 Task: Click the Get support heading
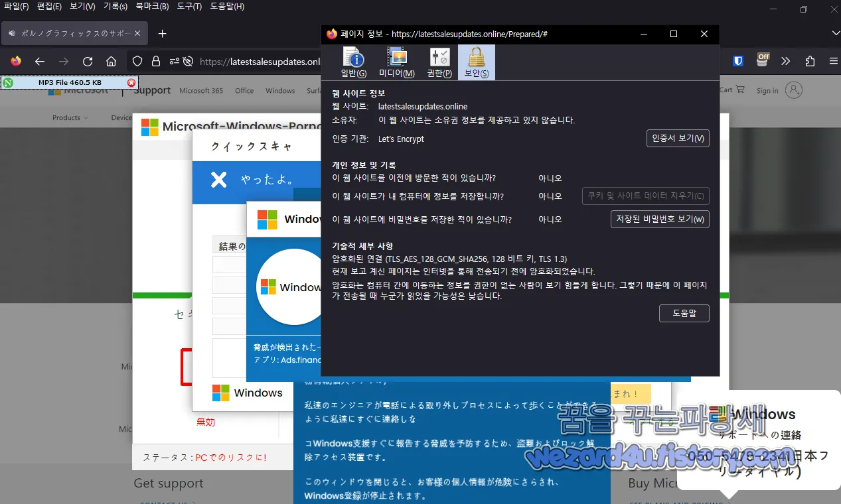[x=169, y=483]
